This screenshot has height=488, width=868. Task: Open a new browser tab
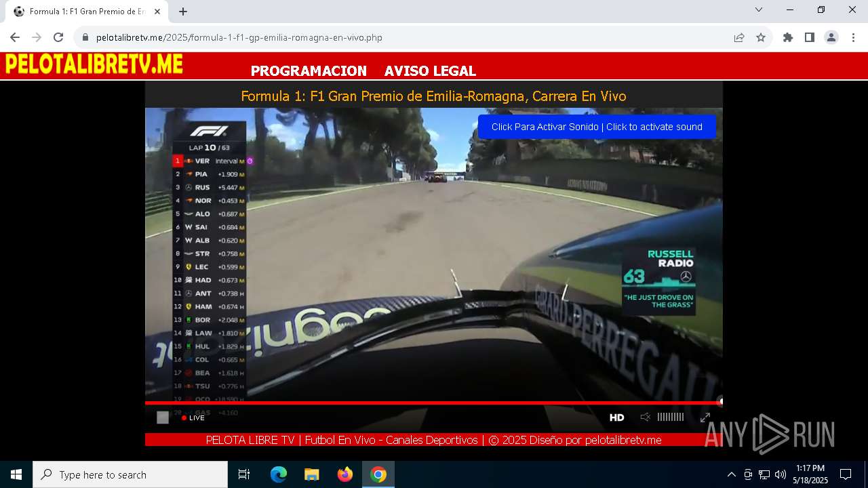coord(183,12)
